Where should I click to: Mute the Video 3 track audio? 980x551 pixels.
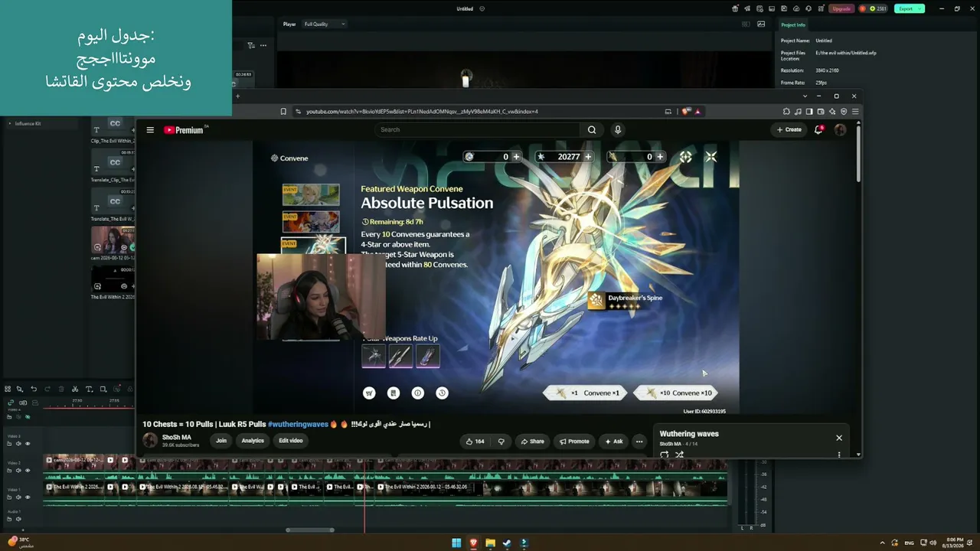18,444
